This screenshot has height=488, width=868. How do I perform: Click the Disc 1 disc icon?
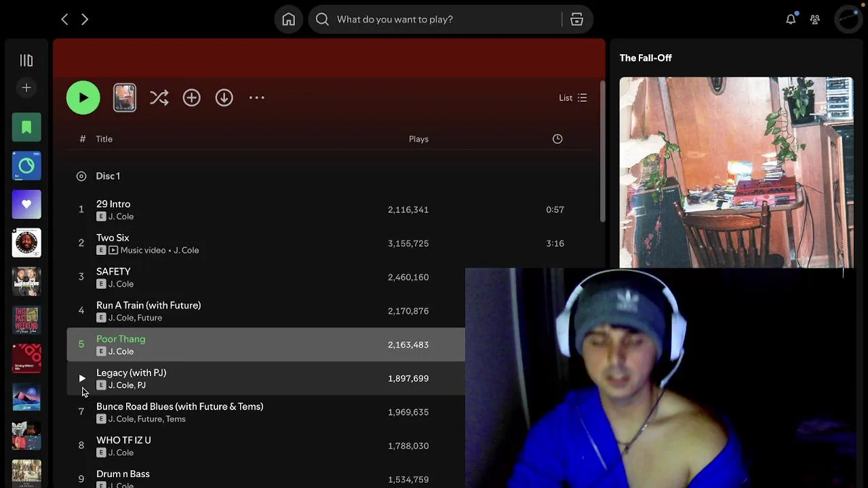click(81, 176)
